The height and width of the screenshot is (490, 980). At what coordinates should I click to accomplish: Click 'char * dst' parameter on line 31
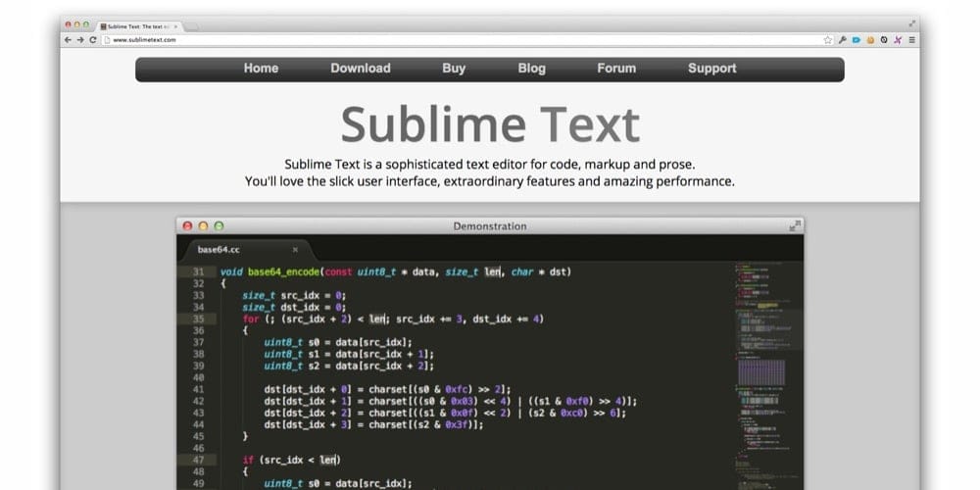point(538,271)
